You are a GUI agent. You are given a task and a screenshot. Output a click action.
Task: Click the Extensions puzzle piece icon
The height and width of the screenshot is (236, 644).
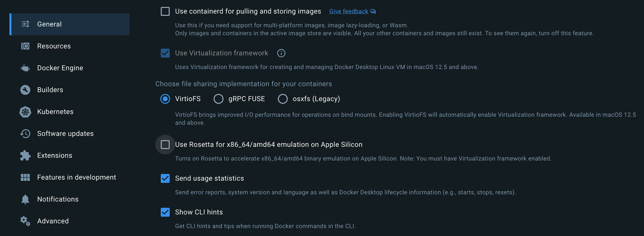[x=25, y=155]
